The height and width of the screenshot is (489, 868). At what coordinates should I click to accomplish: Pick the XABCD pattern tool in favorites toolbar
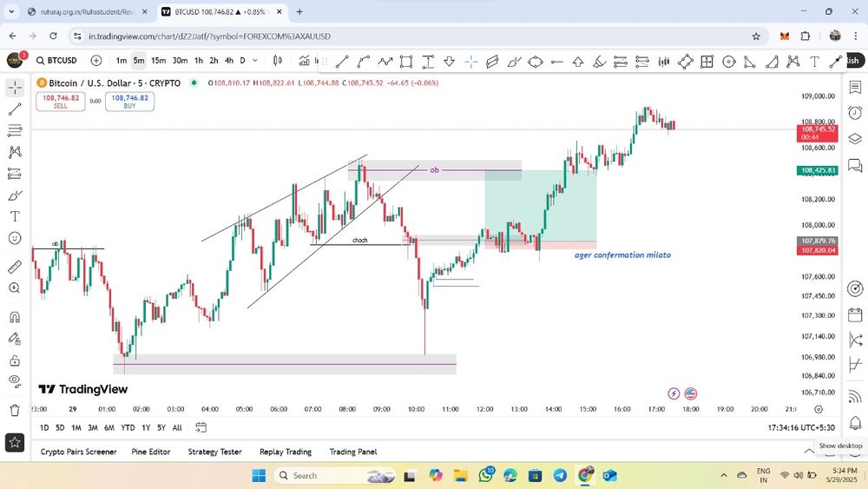[x=793, y=62]
